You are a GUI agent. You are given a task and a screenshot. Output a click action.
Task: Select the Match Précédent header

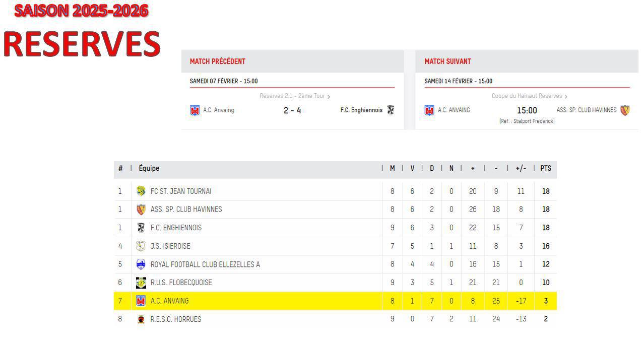218,61
